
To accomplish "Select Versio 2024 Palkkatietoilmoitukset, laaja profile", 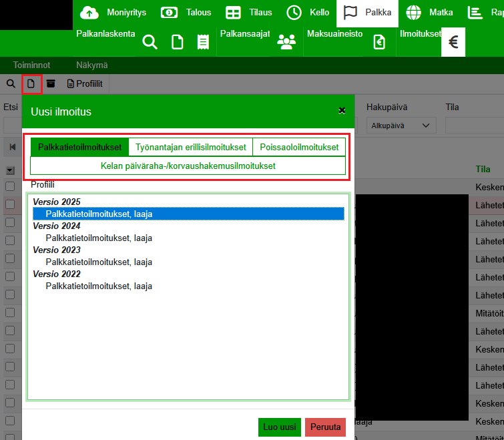I will 99,238.
